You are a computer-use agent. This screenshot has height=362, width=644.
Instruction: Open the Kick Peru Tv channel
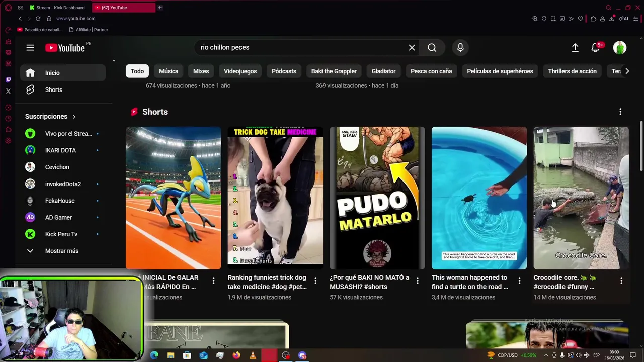coord(63,234)
